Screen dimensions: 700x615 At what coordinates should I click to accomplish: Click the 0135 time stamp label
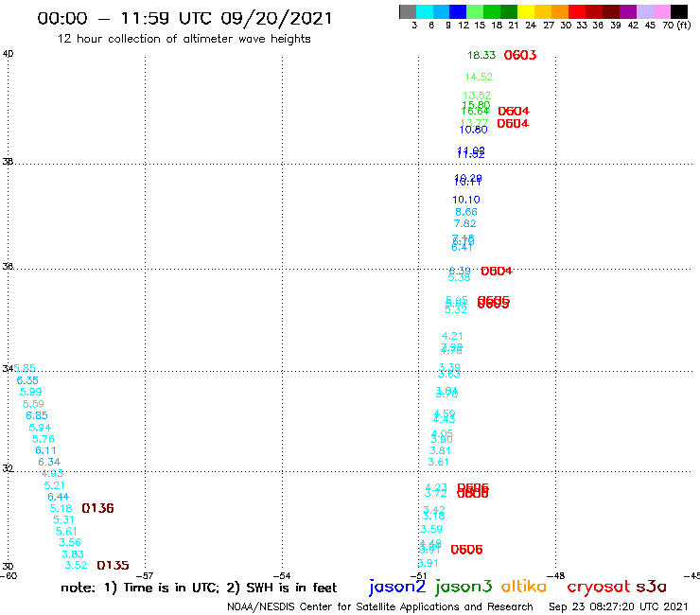113,566
